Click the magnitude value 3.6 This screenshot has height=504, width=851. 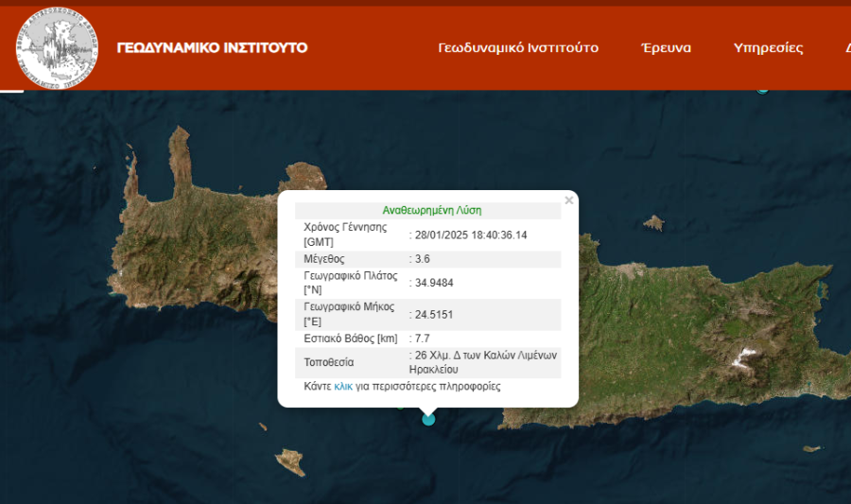pyautogui.click(x=424, y=258)
